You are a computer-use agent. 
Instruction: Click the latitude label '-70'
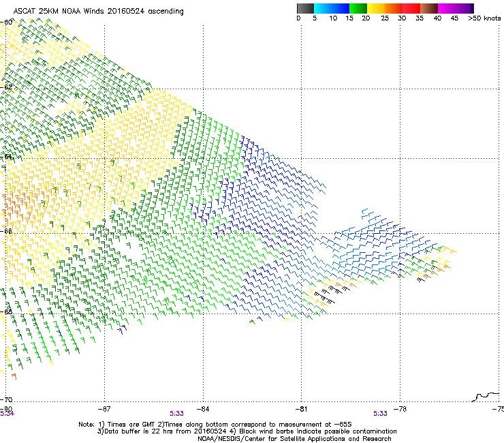7,399
